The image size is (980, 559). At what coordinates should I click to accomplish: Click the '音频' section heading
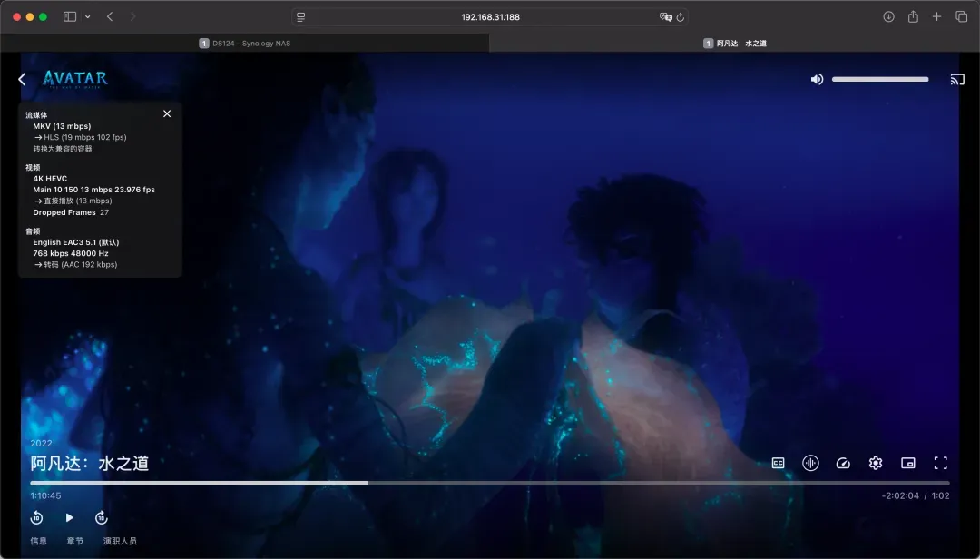(33, 231)
